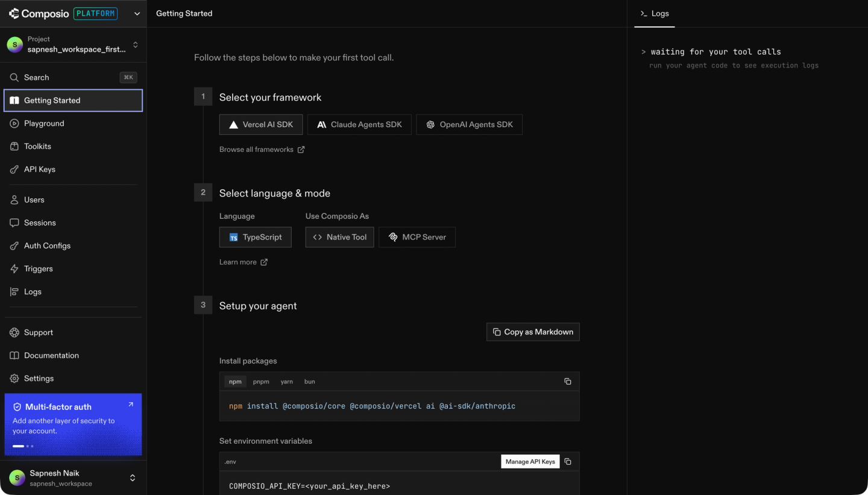This screenshot has width=868, height=495.
Task: Open the Multi-factor auth arrow icon
Action: (131, 405)
